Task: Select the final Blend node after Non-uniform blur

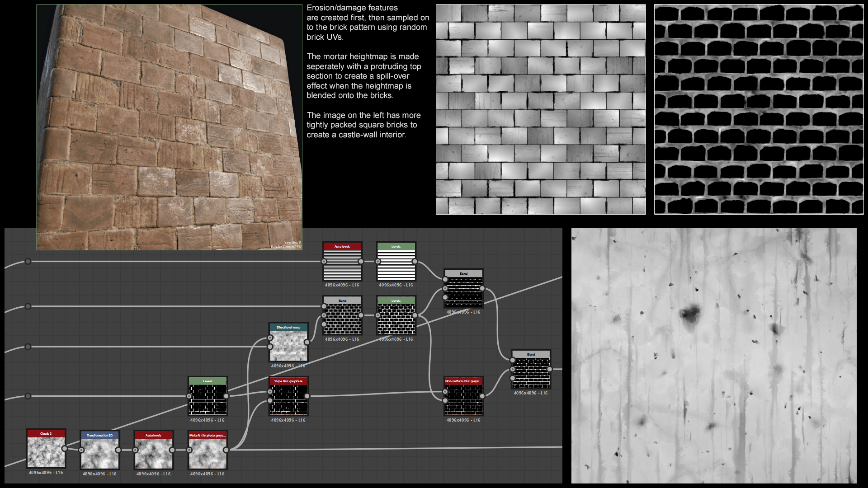Action: [531, 369]
